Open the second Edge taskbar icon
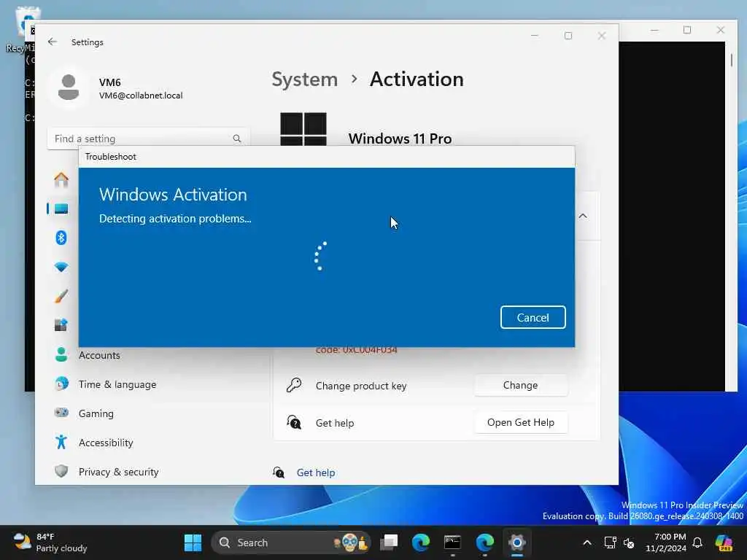 484,542
